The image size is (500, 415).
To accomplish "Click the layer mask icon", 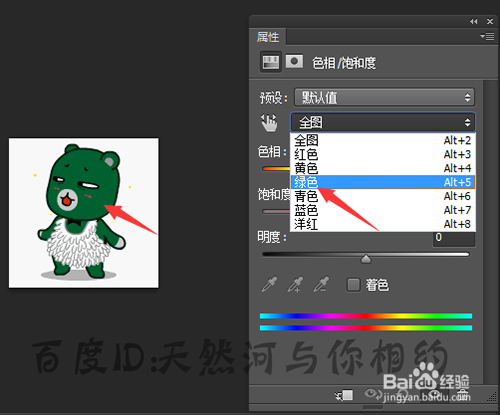I will (x=294, y=62).
